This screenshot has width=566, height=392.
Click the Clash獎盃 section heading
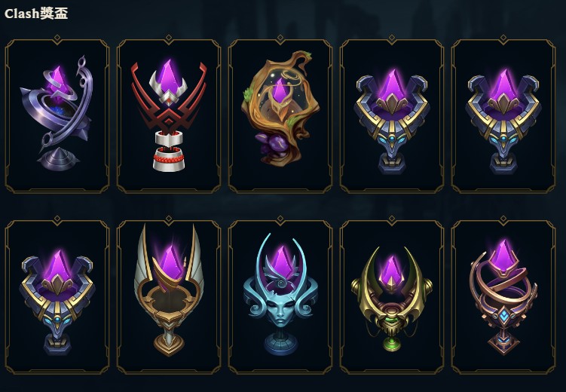point(36,14)
